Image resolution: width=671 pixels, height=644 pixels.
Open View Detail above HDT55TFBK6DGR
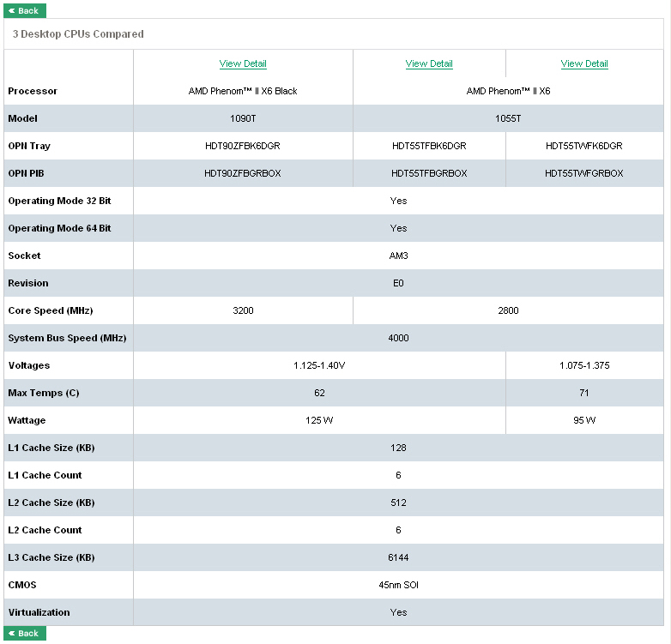click(429, 63)
